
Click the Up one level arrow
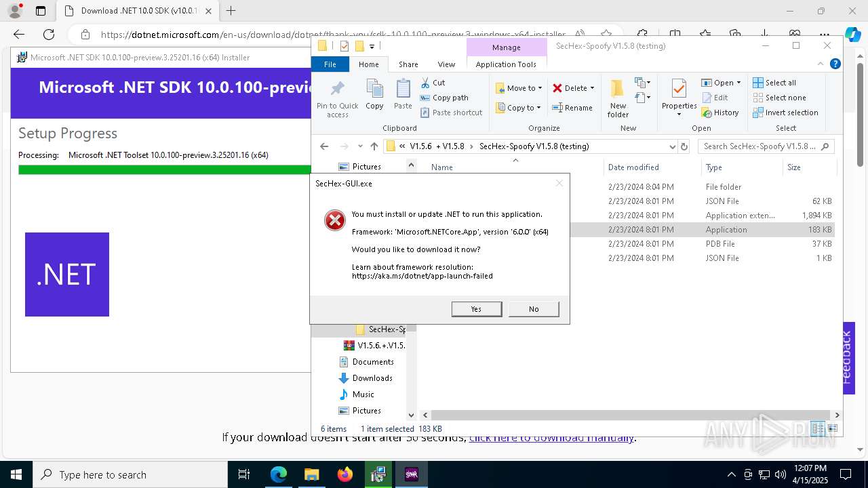click(x=374, y=146)
